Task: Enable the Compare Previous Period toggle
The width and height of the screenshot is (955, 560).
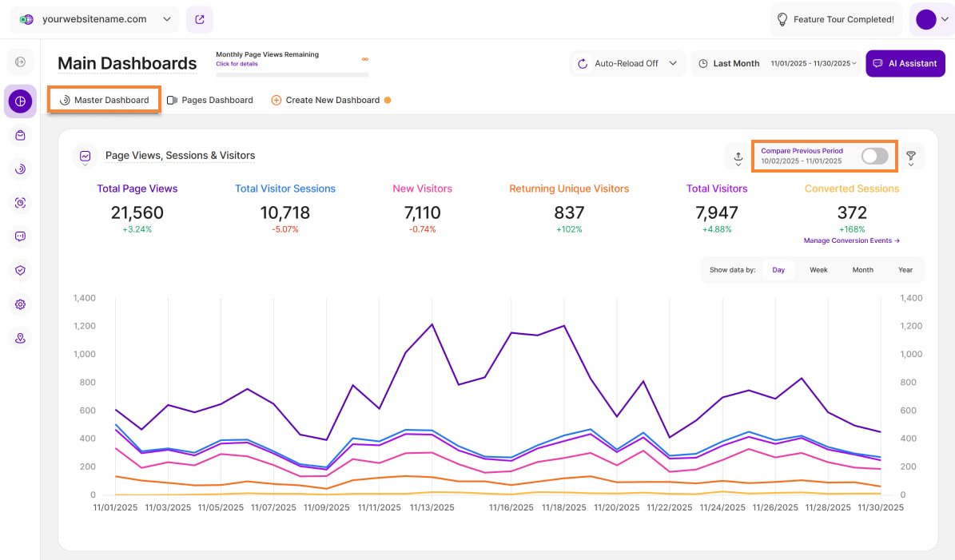Action: point(874,157)
